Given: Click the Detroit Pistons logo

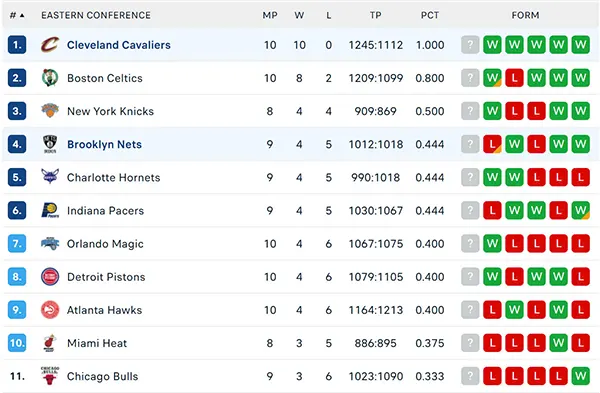Looking at the screenshot, I should pos(50,277).
